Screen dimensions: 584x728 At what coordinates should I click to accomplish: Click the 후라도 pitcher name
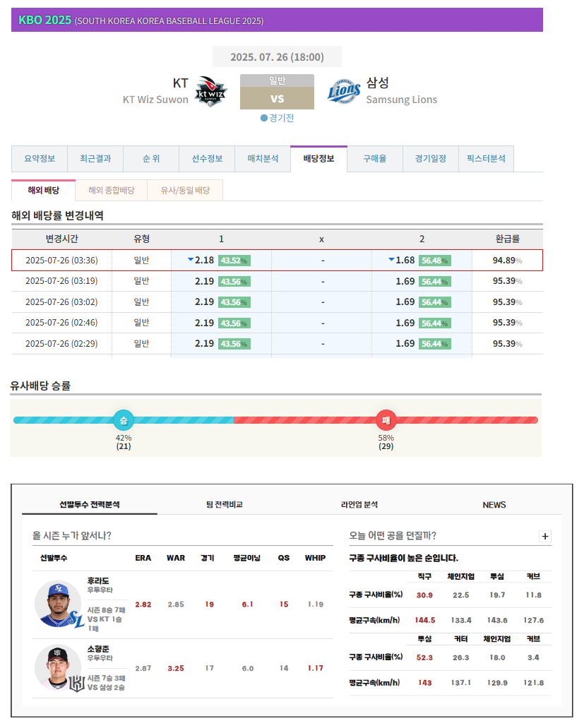(x=98, y=581)
